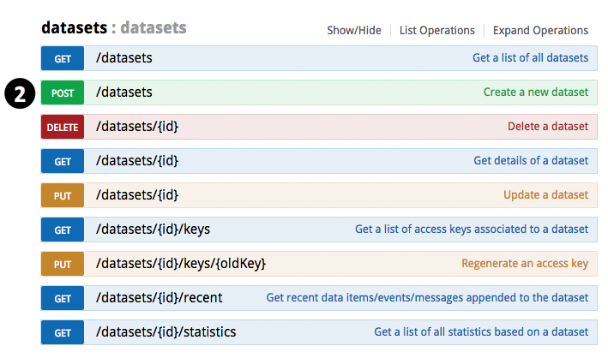
Task: Expand the /datasets/{id}/keys endpoint path
Action: coord(153,230)
